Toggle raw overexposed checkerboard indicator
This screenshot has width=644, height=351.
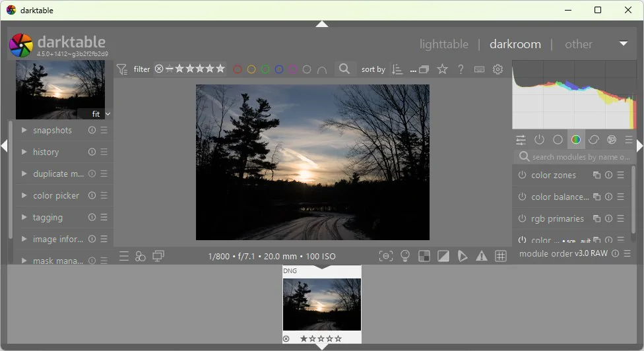point(424,256)
